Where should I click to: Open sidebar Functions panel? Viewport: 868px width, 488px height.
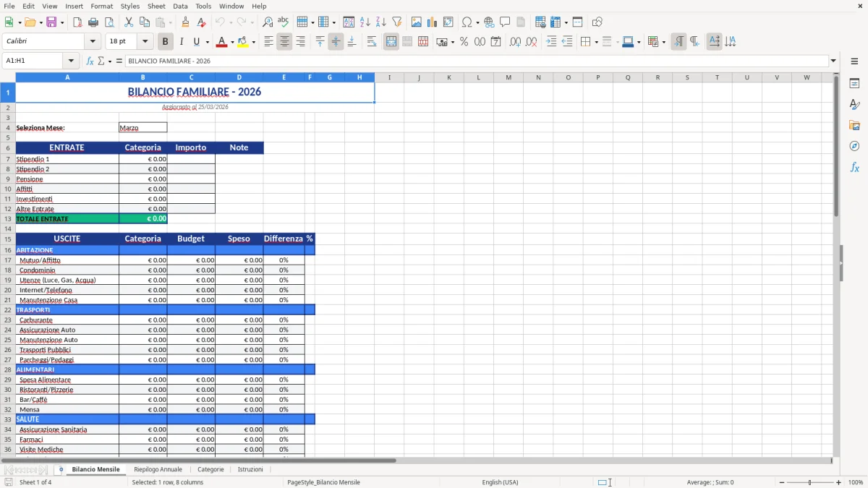tap(854, 167)
